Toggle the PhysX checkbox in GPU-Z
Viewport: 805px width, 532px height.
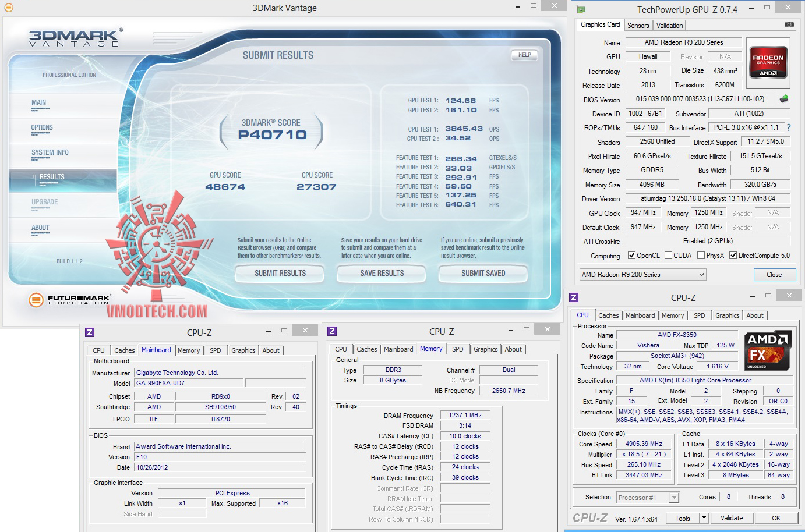point(701,256)
